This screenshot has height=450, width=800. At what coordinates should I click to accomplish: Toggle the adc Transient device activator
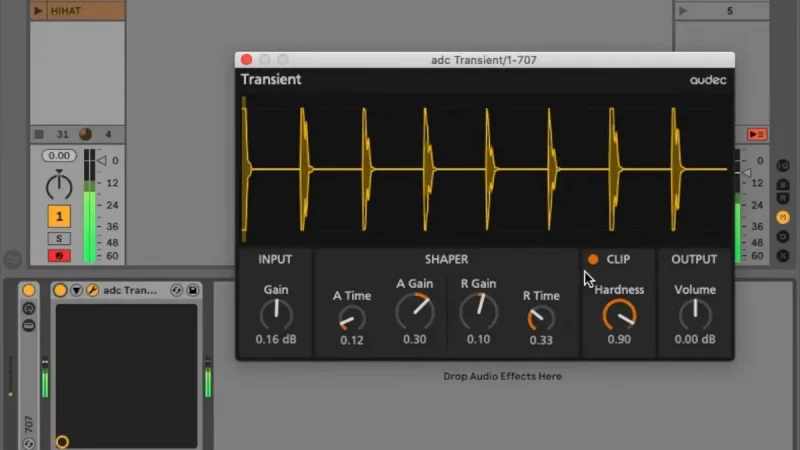click(61, 290)
